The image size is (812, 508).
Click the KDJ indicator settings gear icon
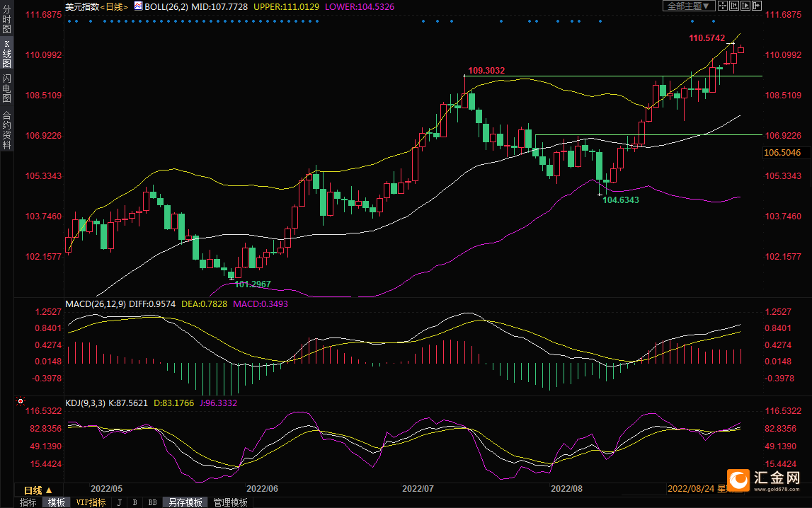coord(21,401)
